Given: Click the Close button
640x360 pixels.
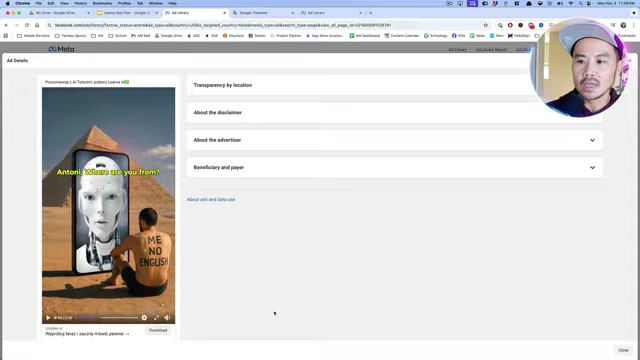Looking at the screenshot, I should pyautogui.click(x=623, y=350).
